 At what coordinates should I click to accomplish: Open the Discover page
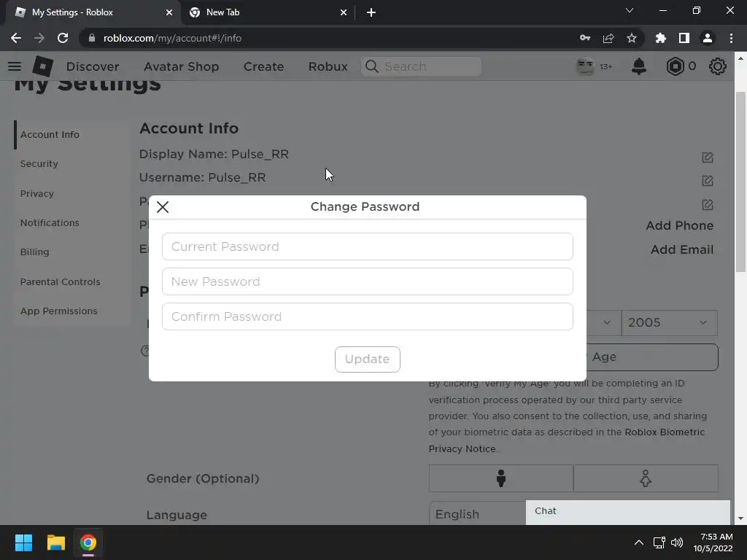93,66
